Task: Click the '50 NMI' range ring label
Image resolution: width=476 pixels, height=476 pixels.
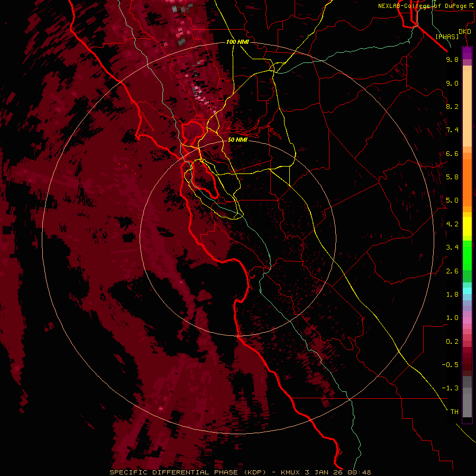Action: (x=237, y=140)
